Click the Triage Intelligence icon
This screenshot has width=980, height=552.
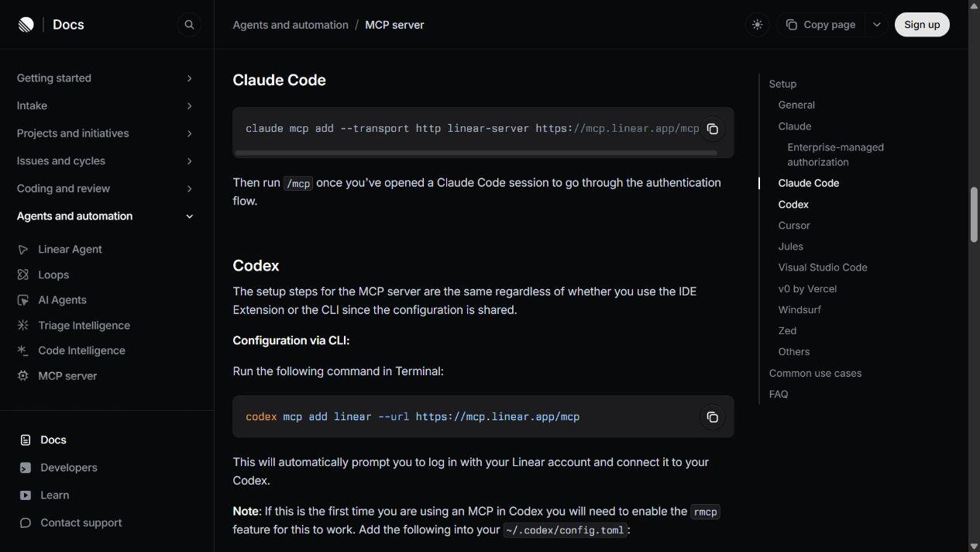tap(23, 326)
